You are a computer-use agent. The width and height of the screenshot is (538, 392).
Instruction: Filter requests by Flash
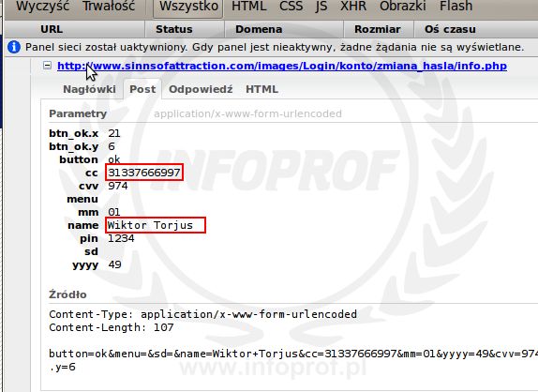click(x=456, y=6)
